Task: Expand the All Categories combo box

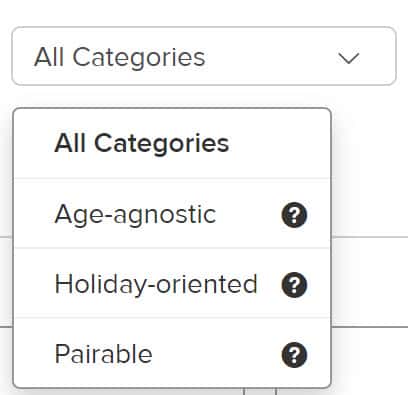Action: pos(204,56)
